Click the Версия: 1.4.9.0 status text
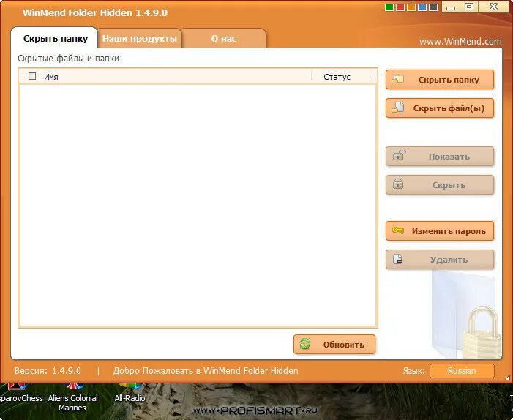This screenshot has height=420, width=513. point(48,370)
